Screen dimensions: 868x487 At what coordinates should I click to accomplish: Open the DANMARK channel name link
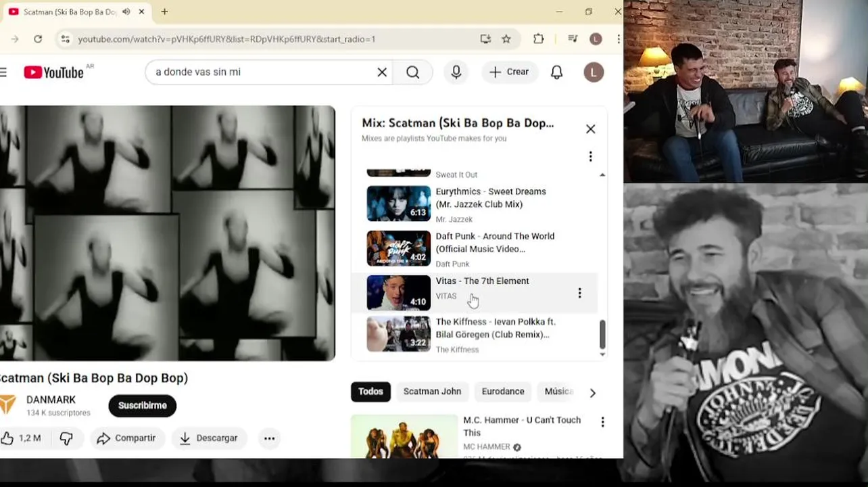[x=51, y=400]
